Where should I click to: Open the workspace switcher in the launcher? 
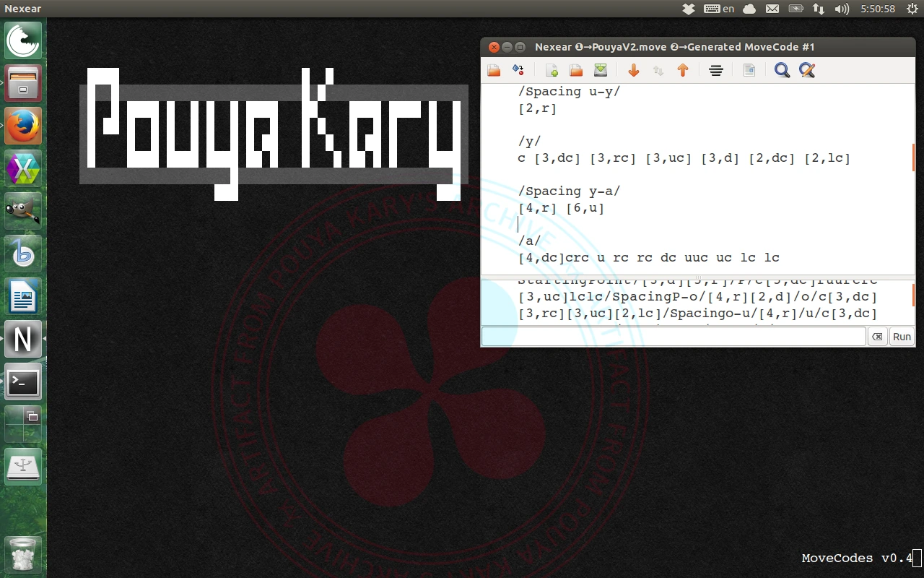pos(23,424)
